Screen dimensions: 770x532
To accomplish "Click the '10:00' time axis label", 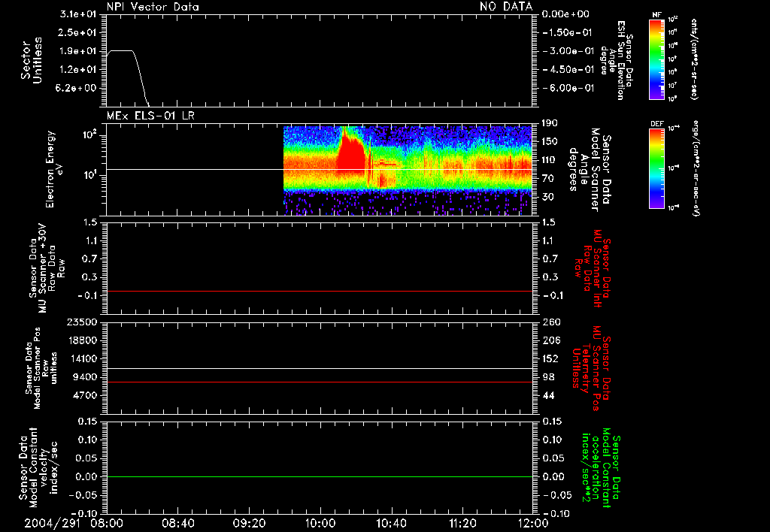I will pyautogui.click(x=320, y=523).
